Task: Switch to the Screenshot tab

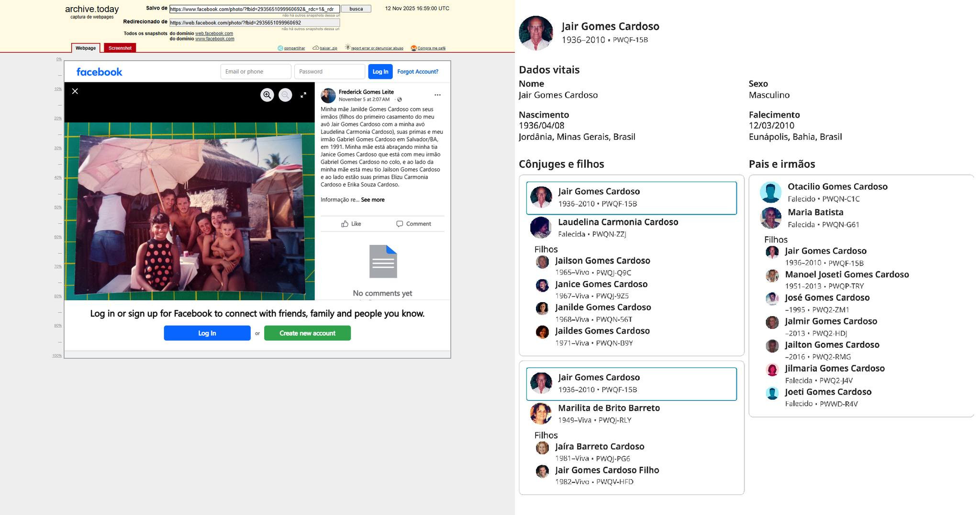Action: (120, 48)
